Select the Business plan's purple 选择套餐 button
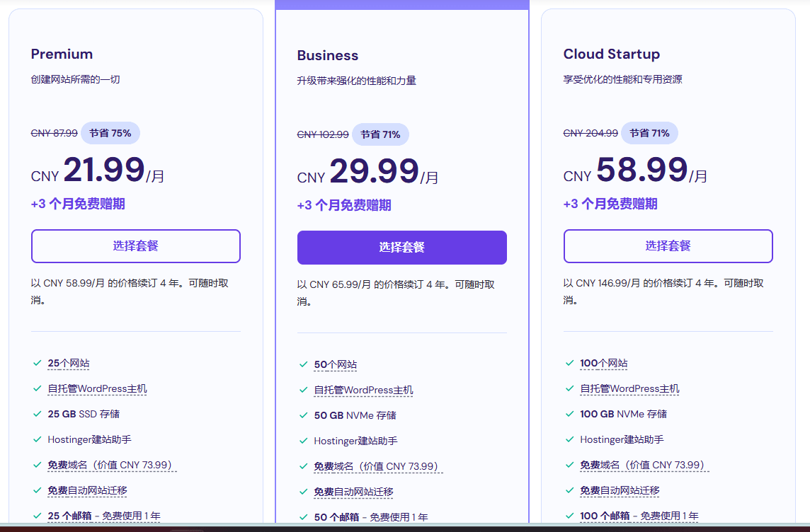 (402, 248)
